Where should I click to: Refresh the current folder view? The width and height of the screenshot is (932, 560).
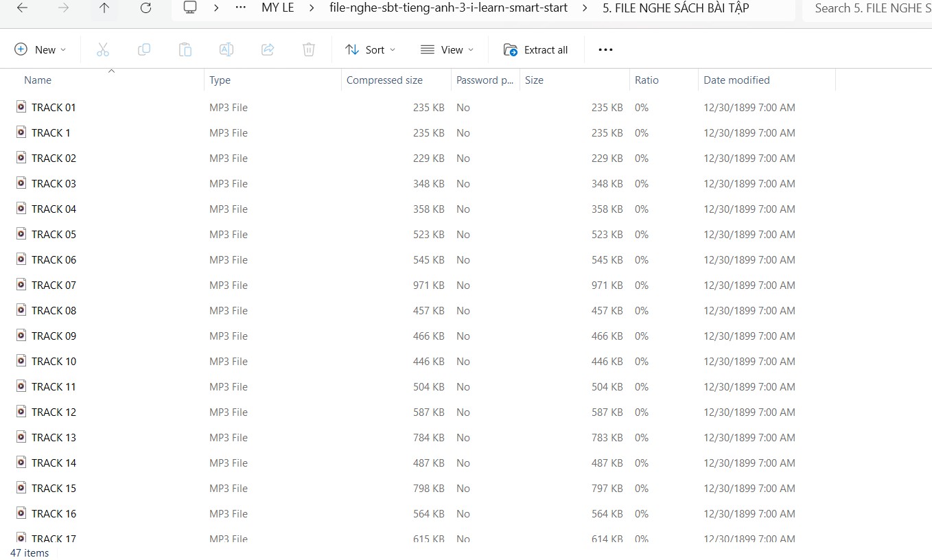[145, 8]
